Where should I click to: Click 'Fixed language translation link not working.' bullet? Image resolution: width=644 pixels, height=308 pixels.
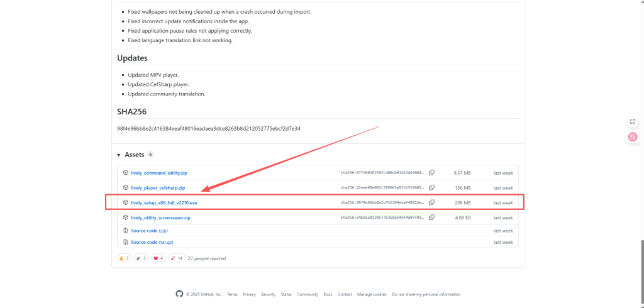coord(180,41)
